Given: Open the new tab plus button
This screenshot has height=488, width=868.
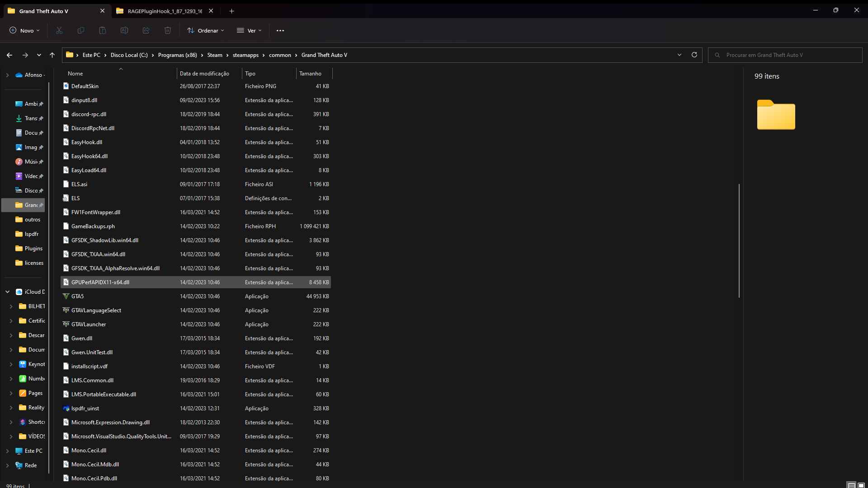Looking at the screenshot, I should coord(232,11).
